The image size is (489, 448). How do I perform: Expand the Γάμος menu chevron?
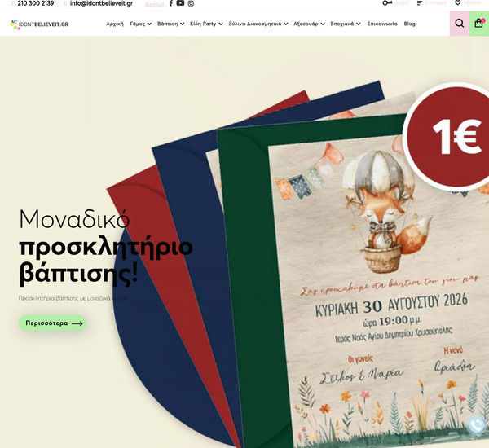pyautogui.click(x=150, y=24)
